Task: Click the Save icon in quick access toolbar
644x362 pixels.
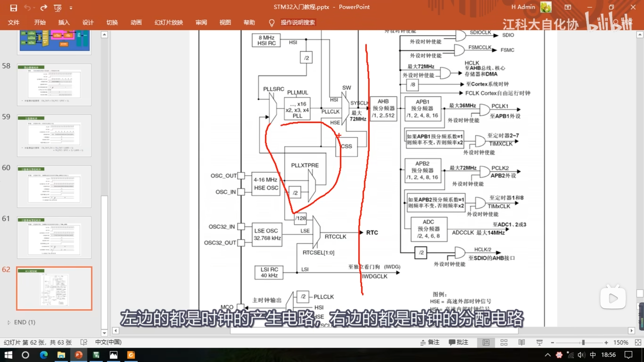Action: click(13, 8)
